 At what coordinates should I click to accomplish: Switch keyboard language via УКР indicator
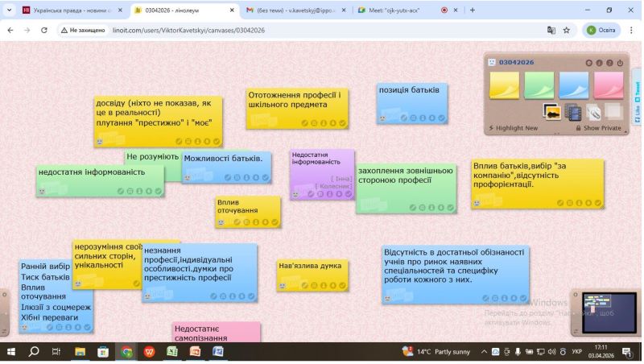[576, 352]
